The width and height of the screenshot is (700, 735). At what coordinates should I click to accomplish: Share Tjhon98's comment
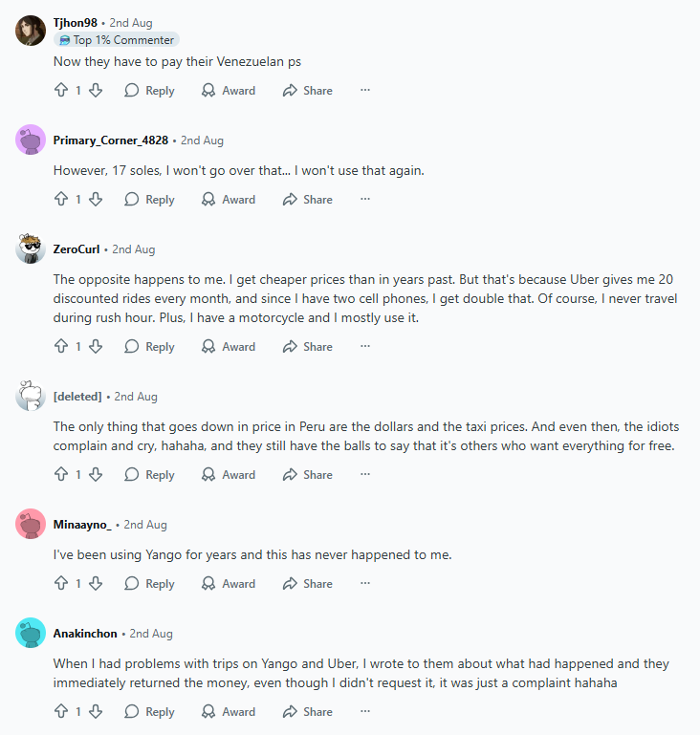coord(307,91)
